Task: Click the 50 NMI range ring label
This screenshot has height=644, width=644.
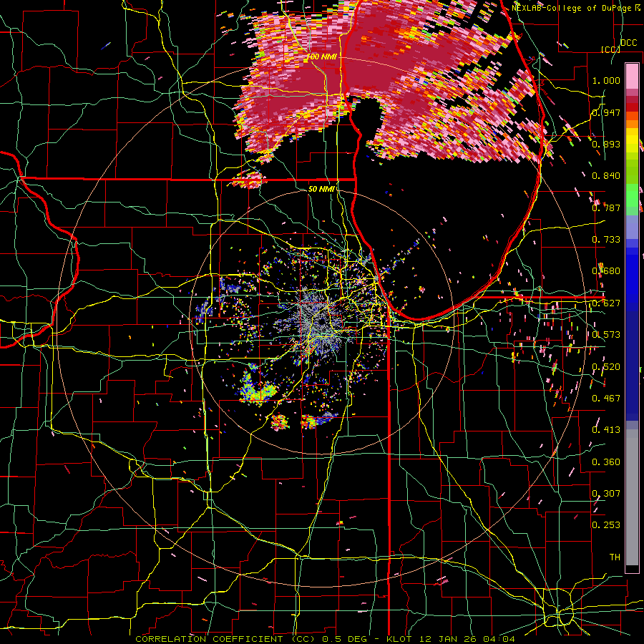Action: coord(321,189)
